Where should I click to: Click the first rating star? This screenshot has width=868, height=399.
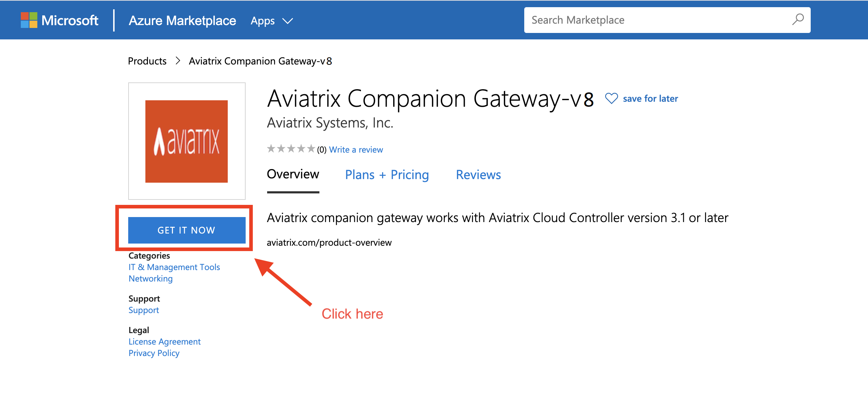[272, 148]
